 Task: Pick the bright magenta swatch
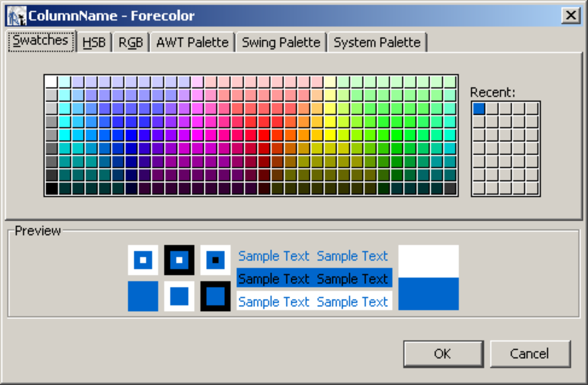197,135
